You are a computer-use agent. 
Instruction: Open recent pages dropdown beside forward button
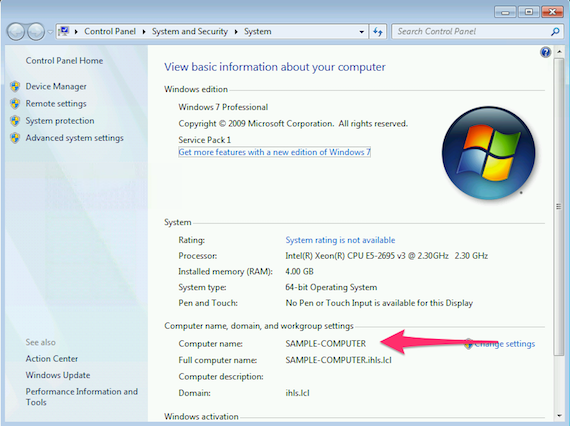pos(50,32)
